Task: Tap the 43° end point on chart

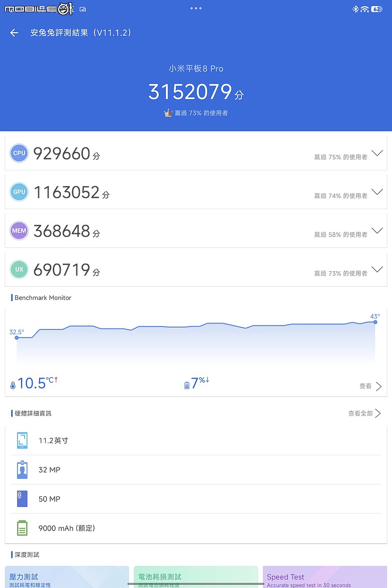Action: [x=375, y=322]
